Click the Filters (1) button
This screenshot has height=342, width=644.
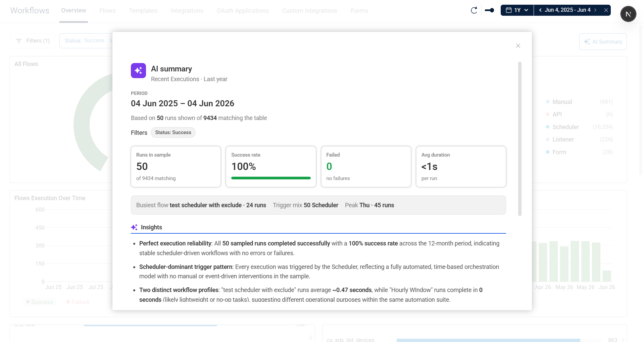pos(33,41)
